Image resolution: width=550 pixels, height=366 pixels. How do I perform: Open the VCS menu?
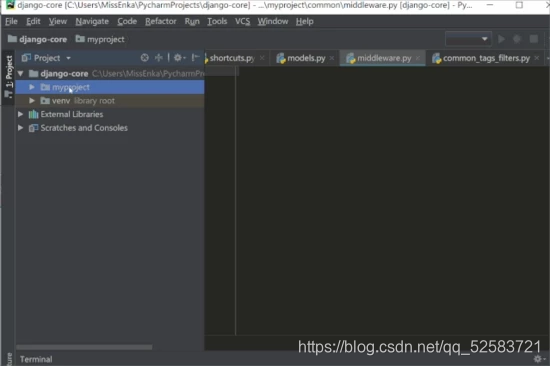click(x=242, y=21)
